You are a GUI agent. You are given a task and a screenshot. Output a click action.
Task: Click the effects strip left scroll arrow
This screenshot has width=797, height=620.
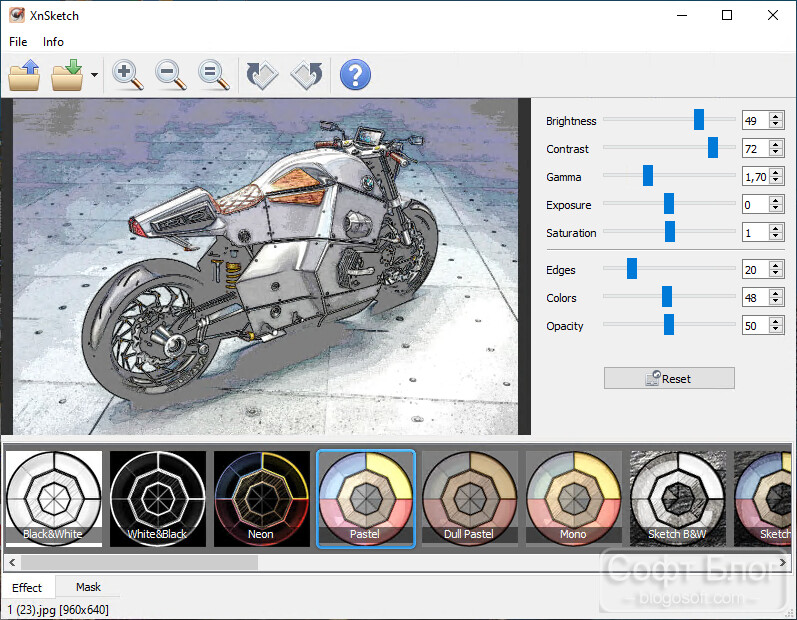[12, 562]
